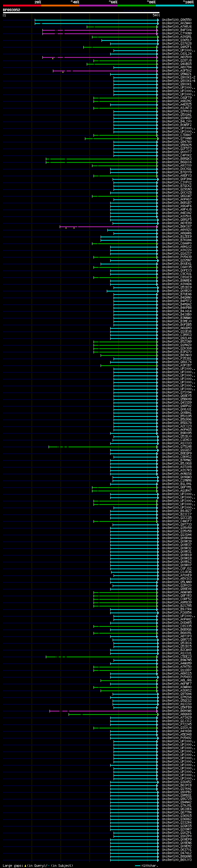Select the UniRef100_A9F4J8 label
Image resolution: width=197 pixels, height=868 pixels.
(x=176, y=210)
